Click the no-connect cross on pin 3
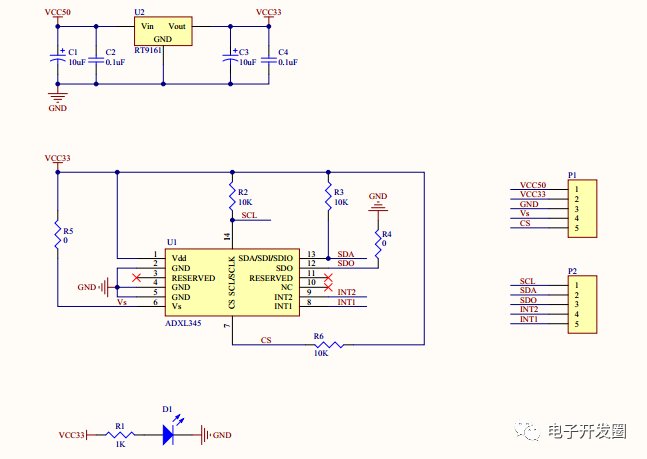The image size is (647, 459). (137, 278)
